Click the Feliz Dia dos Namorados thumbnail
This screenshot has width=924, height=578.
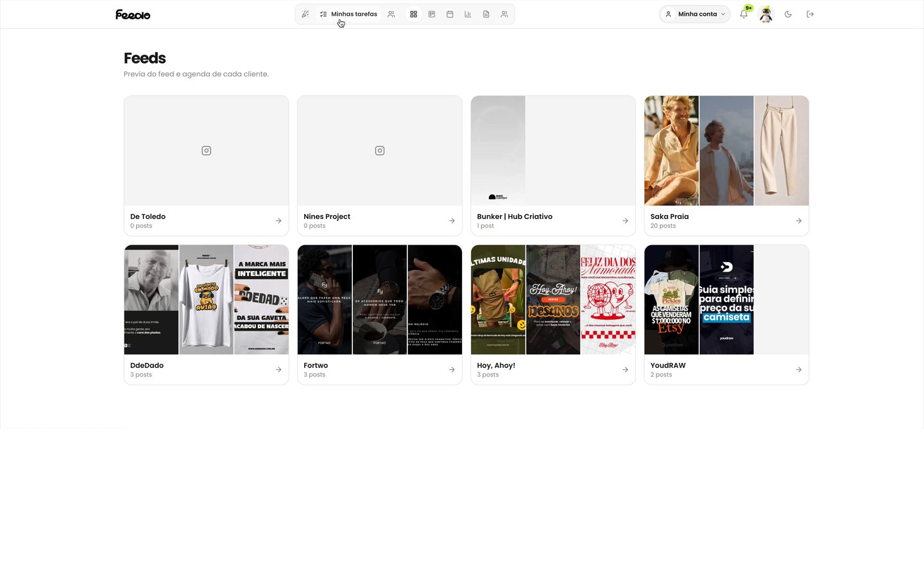click(608, 300)
